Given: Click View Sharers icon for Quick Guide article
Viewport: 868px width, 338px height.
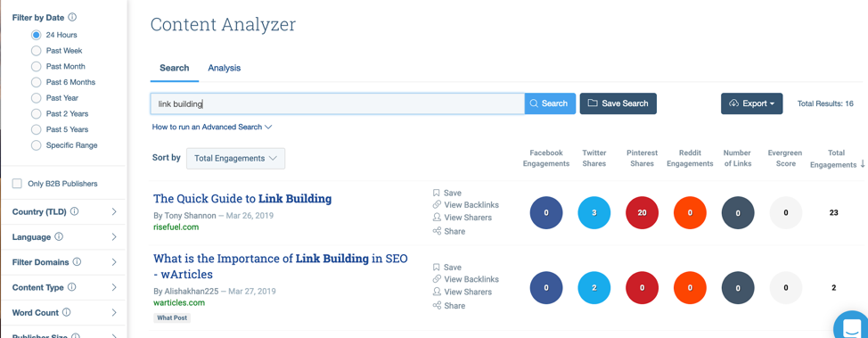Looking at the screenshot, I should point(436,218).
